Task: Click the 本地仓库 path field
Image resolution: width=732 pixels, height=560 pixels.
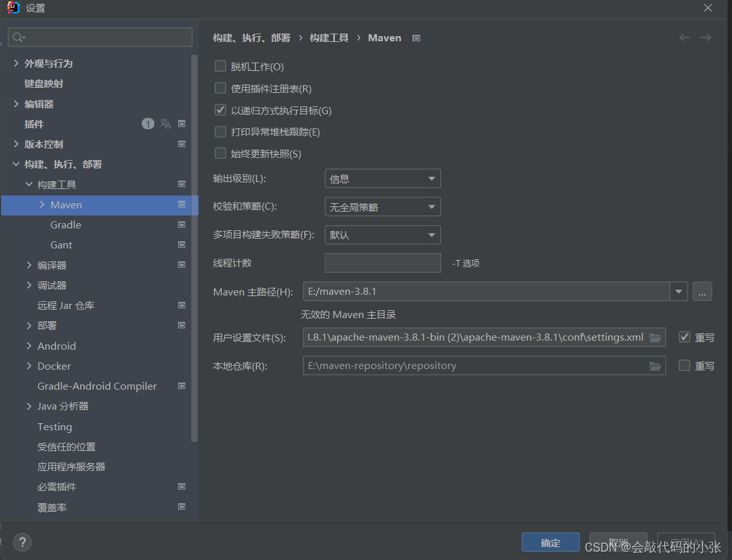Action: pyautogui.click(x=484, y=366)
